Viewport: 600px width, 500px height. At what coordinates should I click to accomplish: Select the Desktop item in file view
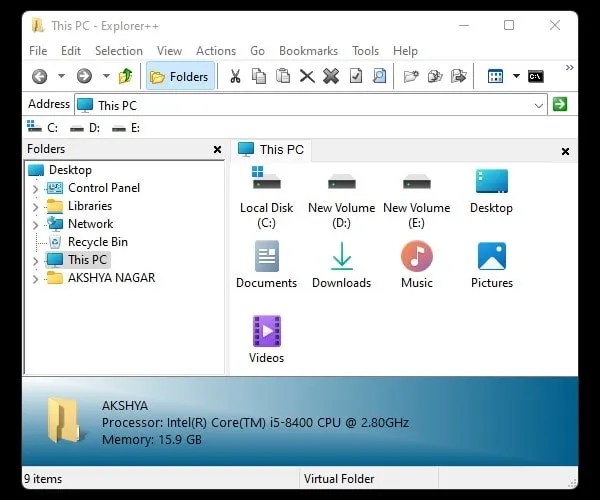point(491,192)
